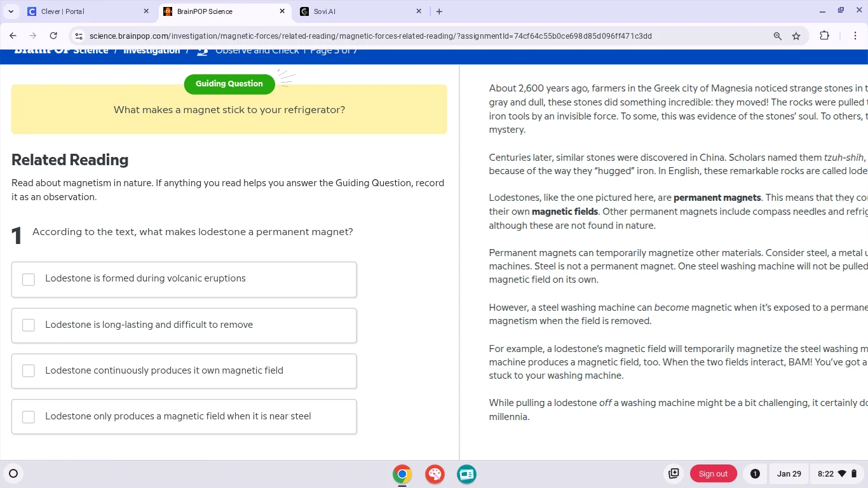Open the red paint palette app in shelf
868x488 pixels.
click(x=435, y=474)
